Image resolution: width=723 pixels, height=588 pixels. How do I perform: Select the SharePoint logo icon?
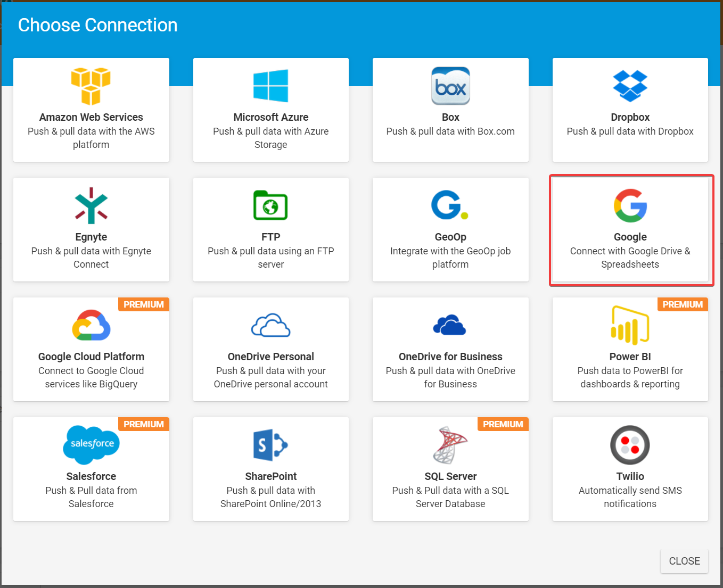270,445
